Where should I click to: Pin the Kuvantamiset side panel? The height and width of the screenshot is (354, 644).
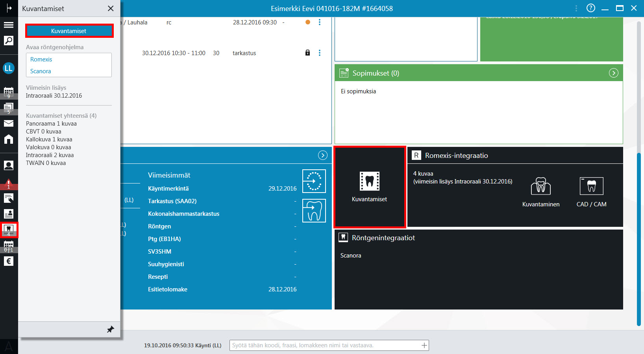tap(111, 329)
